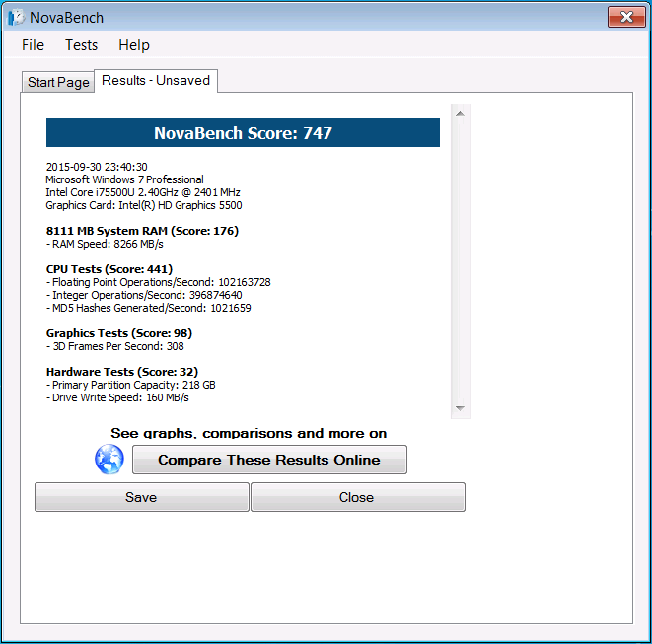This screenshot has height=644, width=652.
Task: Click Graphics Tests (Score: 98) heading
Action: coord(119,333)
